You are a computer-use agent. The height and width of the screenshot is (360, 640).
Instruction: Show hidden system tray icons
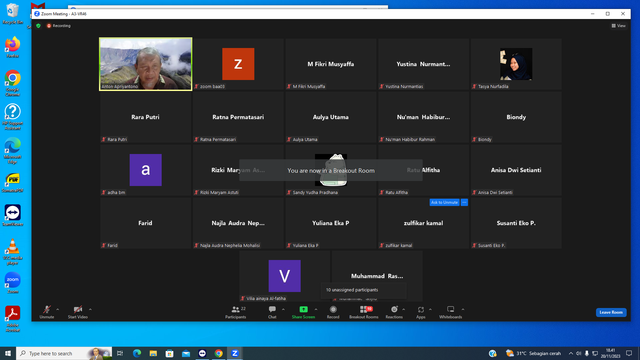571,353
